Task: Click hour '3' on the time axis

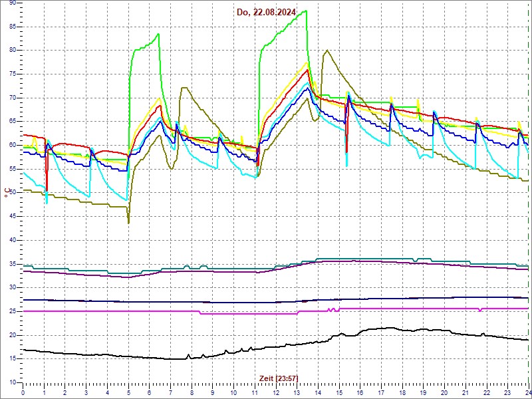Action: pyautogui.click(x=86, y=392)
